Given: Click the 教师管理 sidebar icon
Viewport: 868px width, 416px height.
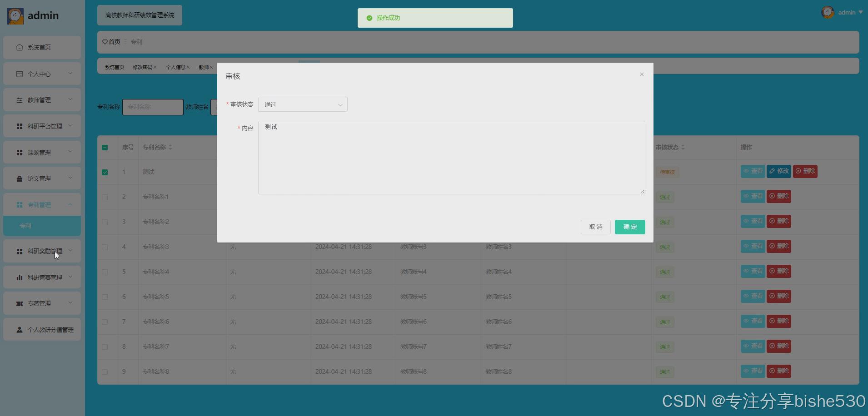Looking at the screenshot, I should coord(19,100).
